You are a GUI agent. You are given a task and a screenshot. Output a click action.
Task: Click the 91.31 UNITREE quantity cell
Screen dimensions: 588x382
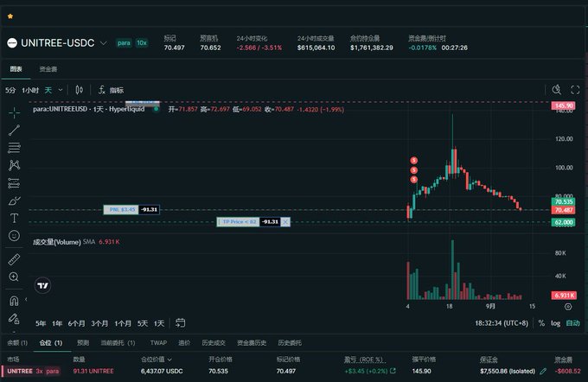(93, 371)
